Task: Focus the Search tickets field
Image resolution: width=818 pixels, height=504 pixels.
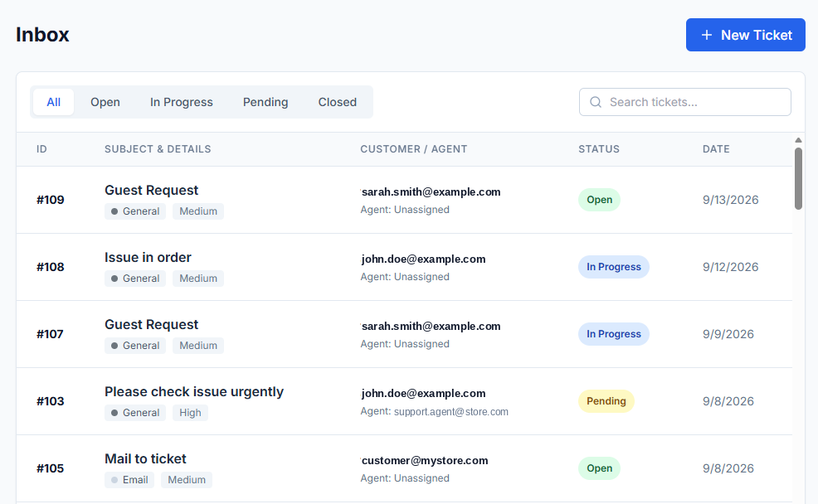Action: click(x=685, y=102)
